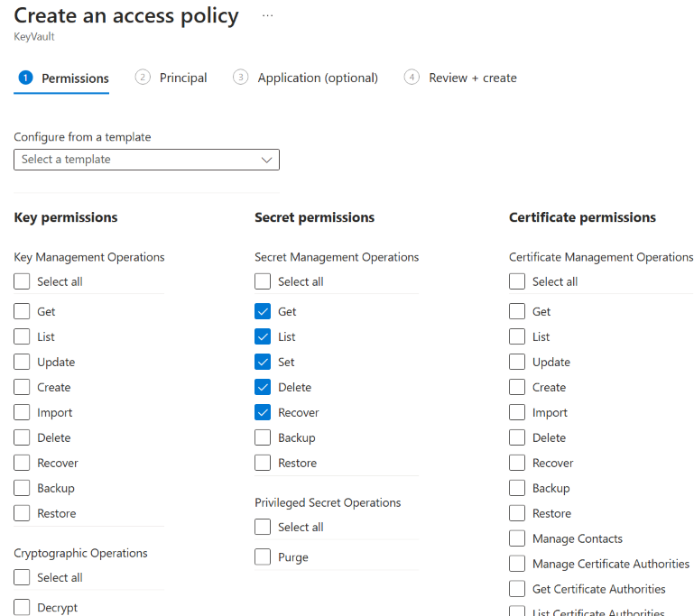This screenshot has height=616, width=694.
Task: Enable key Import permission
Action: click(x=23, y=412)
